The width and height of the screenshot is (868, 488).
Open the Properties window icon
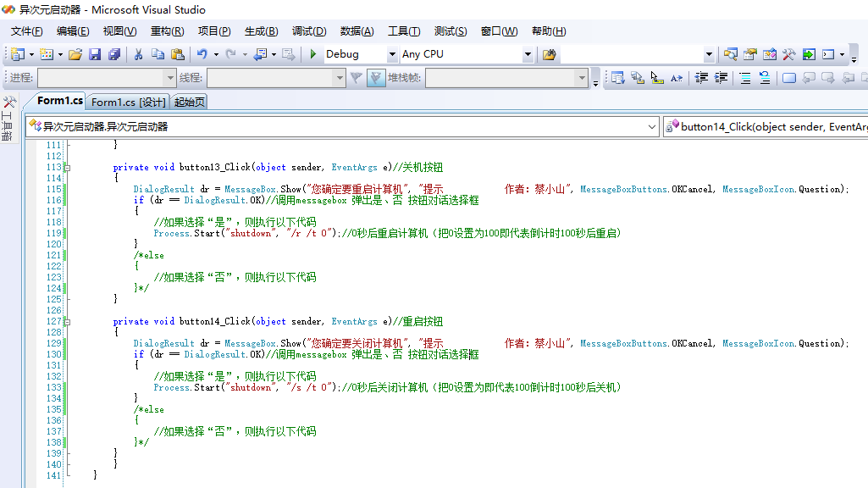point(750,53)
